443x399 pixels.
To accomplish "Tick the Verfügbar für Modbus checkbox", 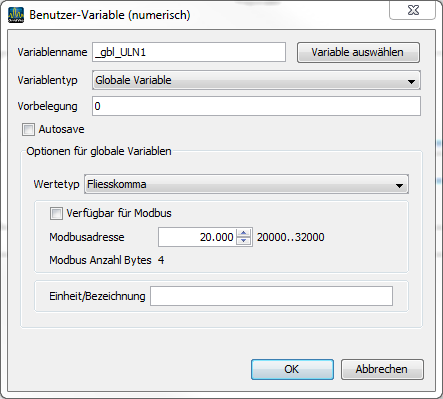I will (56, 213).
